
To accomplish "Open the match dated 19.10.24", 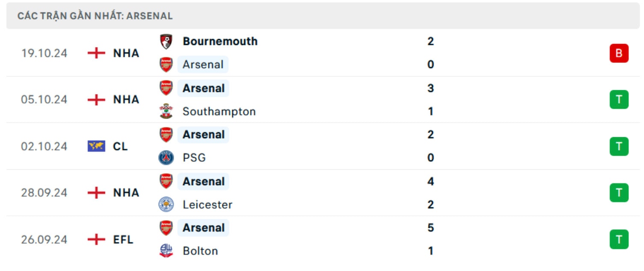I will click(322, 53).
